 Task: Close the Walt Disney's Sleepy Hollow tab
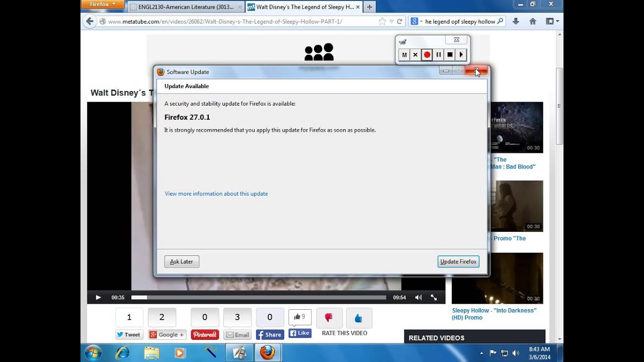357,7
